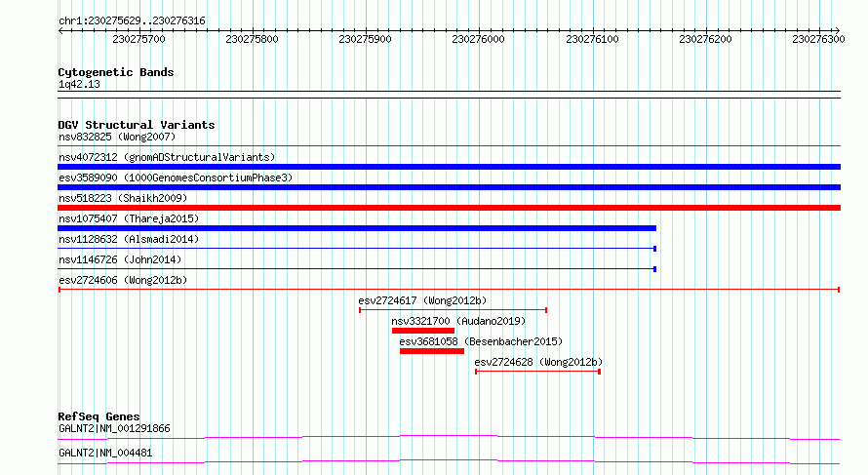Click the right arrow of the ruler
The image size is (868, 475).
(837, 30)
